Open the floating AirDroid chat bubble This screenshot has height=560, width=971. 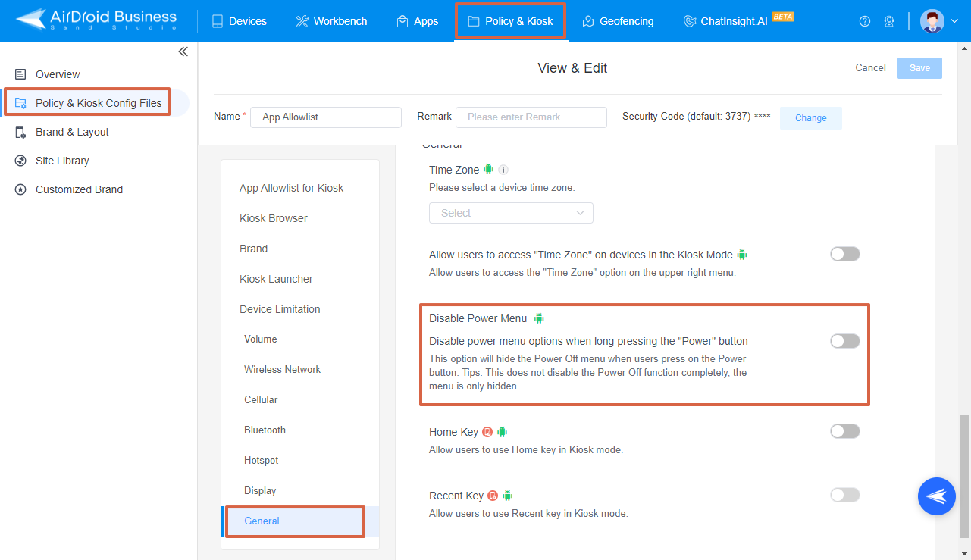[x=937, y=496]
